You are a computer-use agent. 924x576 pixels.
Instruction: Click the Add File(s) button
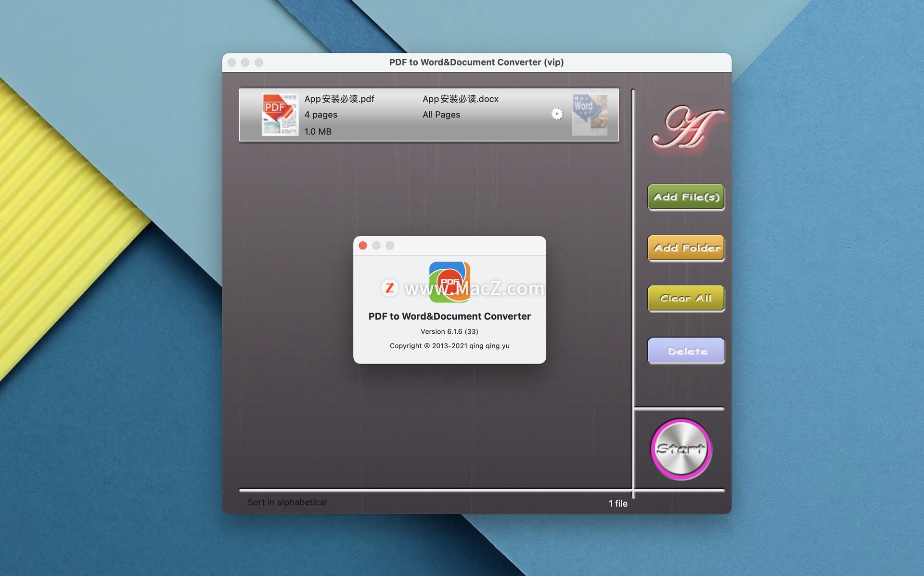(686, 197)
